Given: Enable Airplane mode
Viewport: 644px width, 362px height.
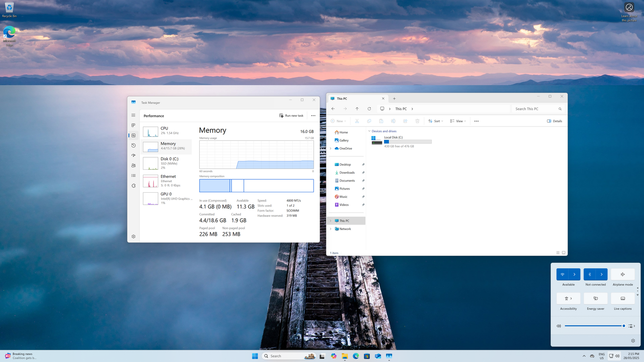Looking at the screenshot, I should pos(623,274).
